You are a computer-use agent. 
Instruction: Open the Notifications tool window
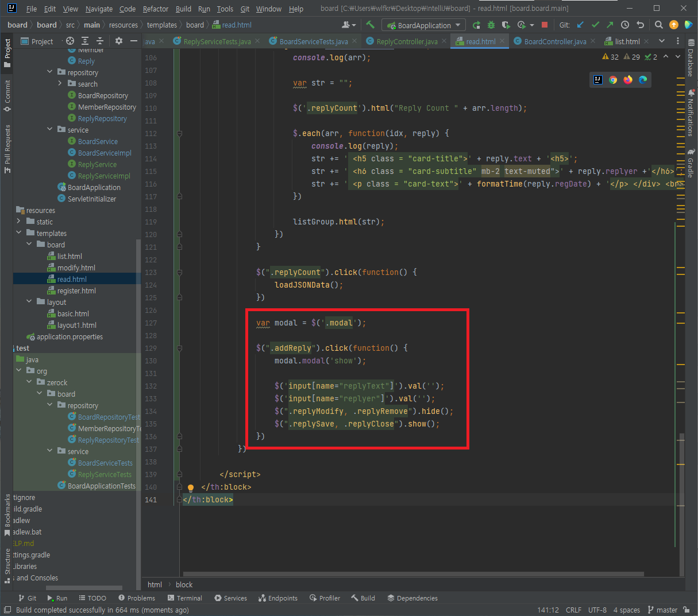click(x=691, y=113)
